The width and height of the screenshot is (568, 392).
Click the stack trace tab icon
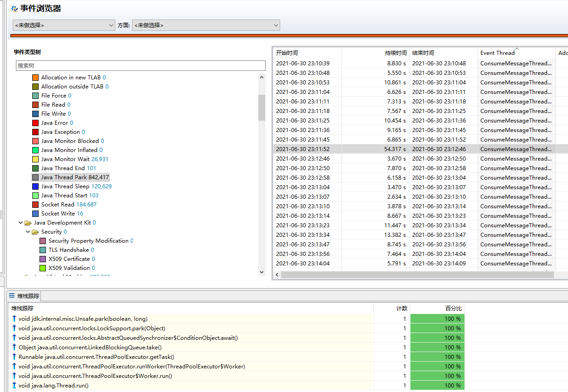click(x=12, y=296)
